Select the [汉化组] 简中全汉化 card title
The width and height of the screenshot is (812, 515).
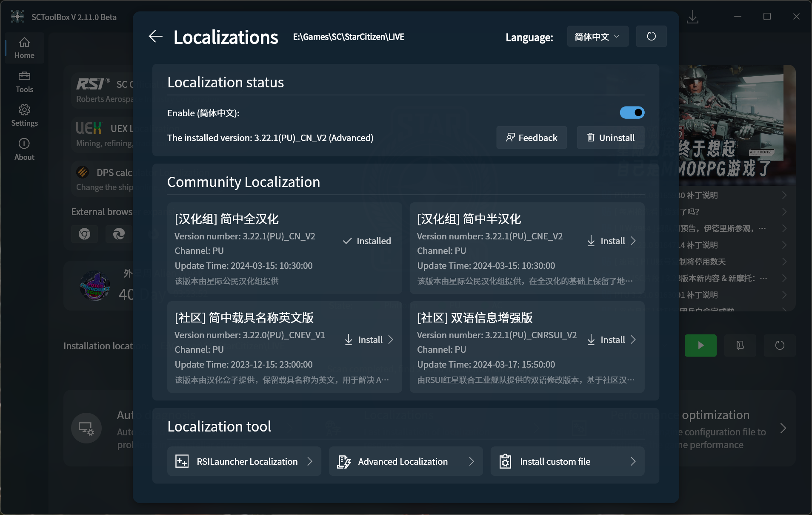coord(226,219)
